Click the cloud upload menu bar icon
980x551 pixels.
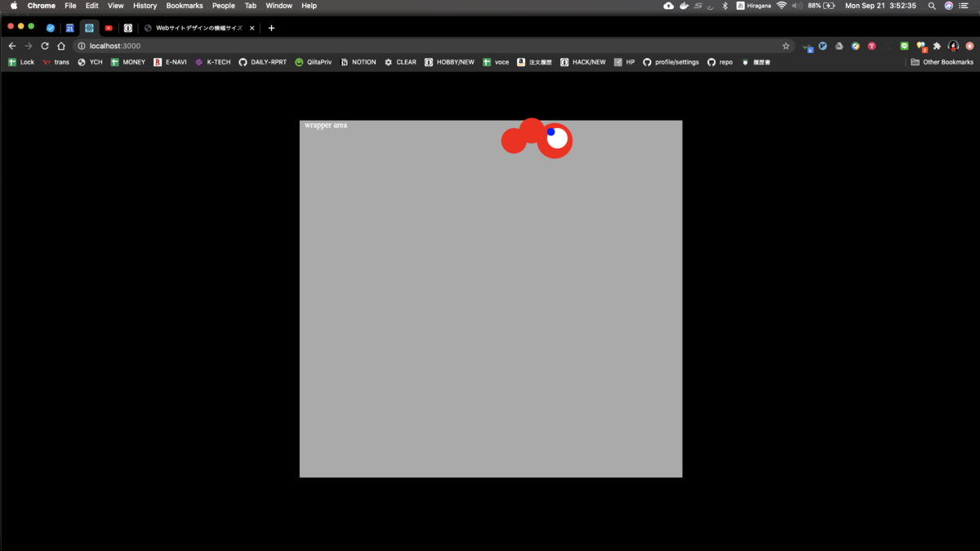tap(669, 6)
